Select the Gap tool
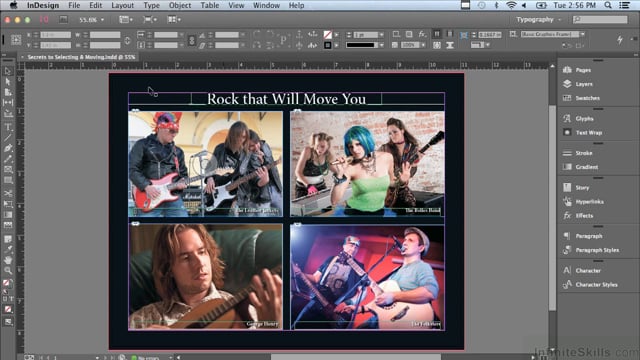The image size is (640, 360). tap(8, 102)
